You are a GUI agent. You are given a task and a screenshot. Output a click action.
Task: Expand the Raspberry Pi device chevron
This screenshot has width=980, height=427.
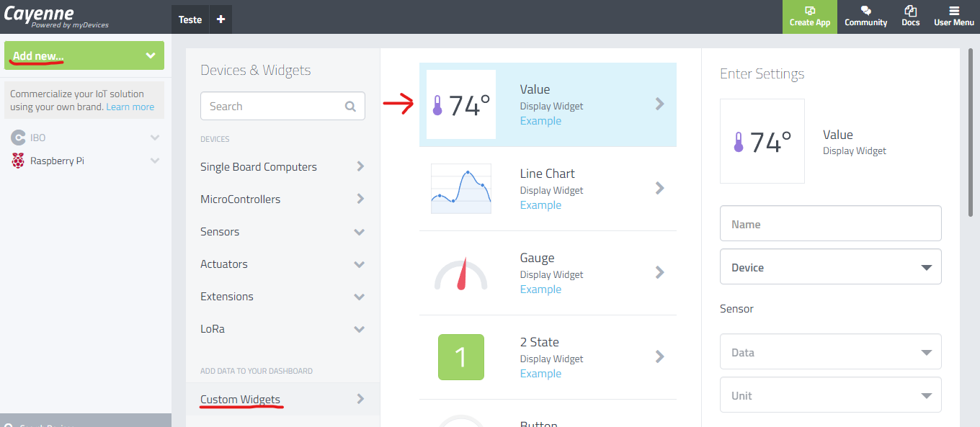pyautogui.click(x=154, y=161)
